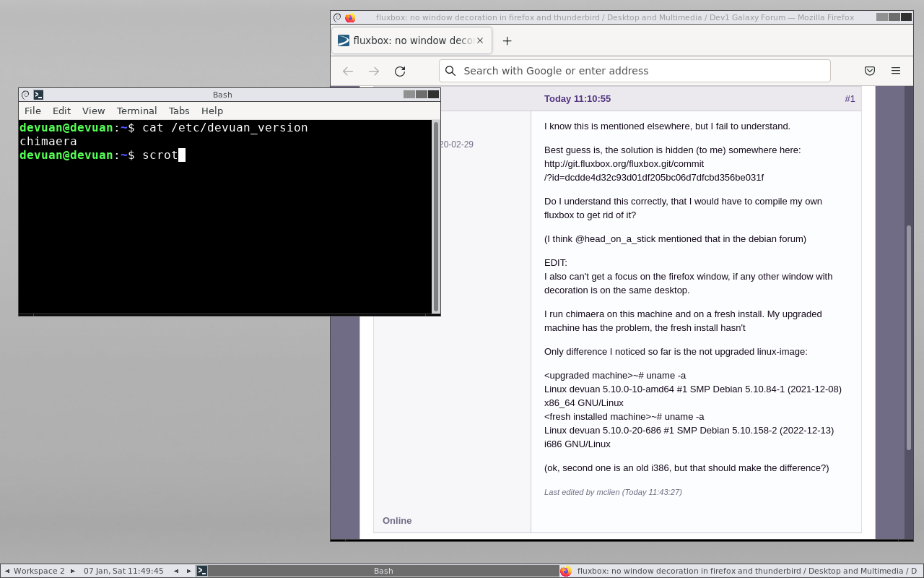Open the terminal View menu
This screenshot has width=924, height=578.
coord(93,111)
